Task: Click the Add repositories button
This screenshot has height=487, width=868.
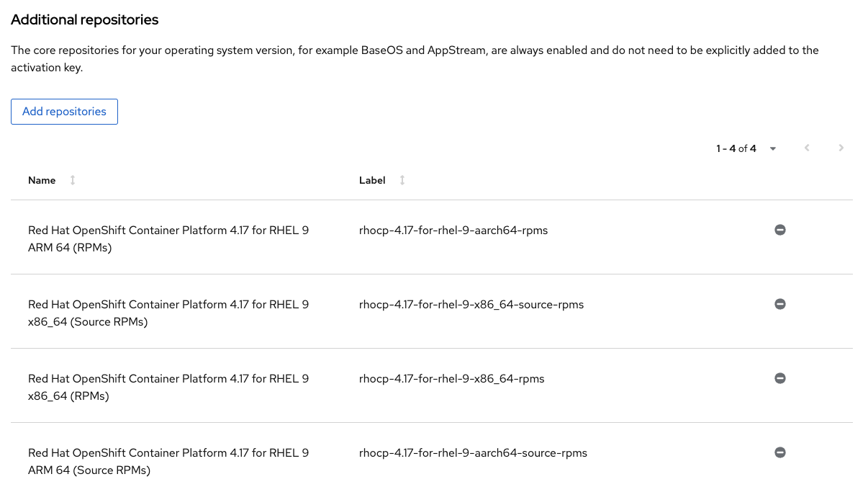Action: pos(64,112)
